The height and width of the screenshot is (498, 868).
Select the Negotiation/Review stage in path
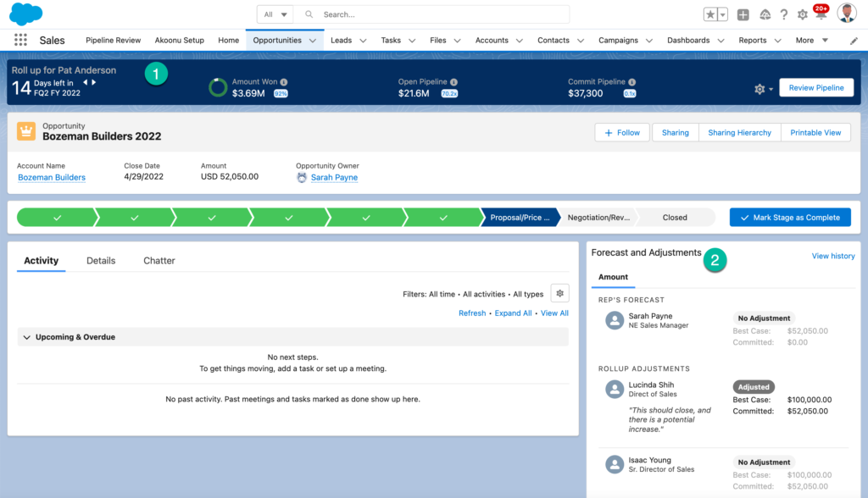click(x=598, y=218)
